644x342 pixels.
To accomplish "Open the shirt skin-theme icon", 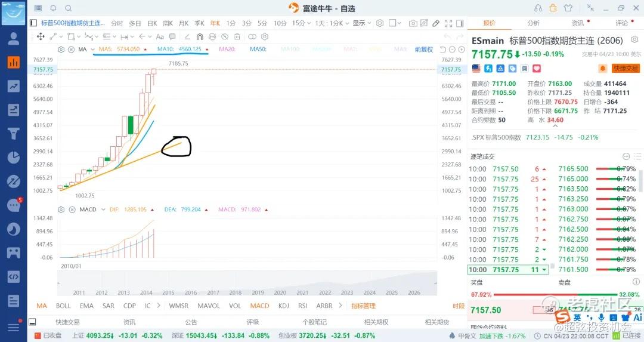I will coord(568,8).
